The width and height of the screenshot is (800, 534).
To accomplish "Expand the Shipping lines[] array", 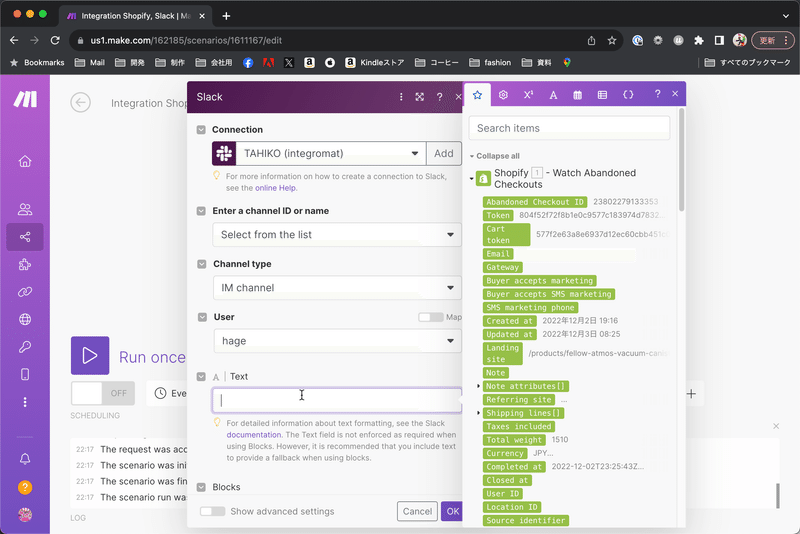I will pos(478,413).
